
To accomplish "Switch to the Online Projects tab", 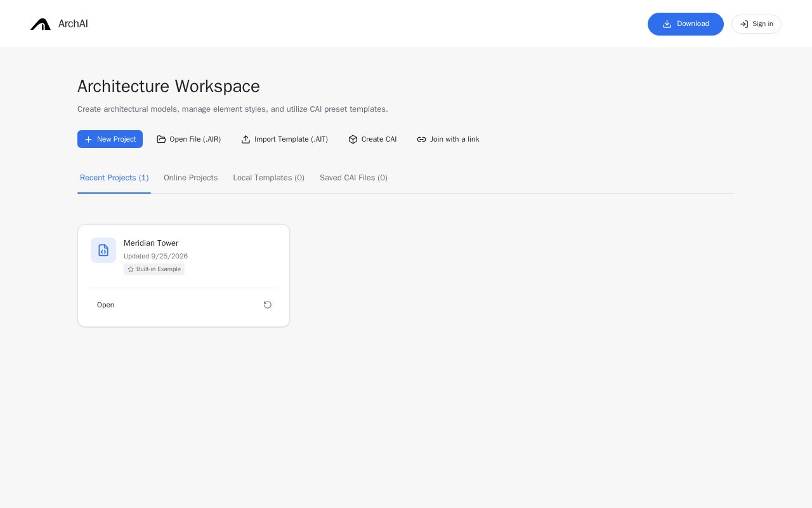I will pos(190,178).
